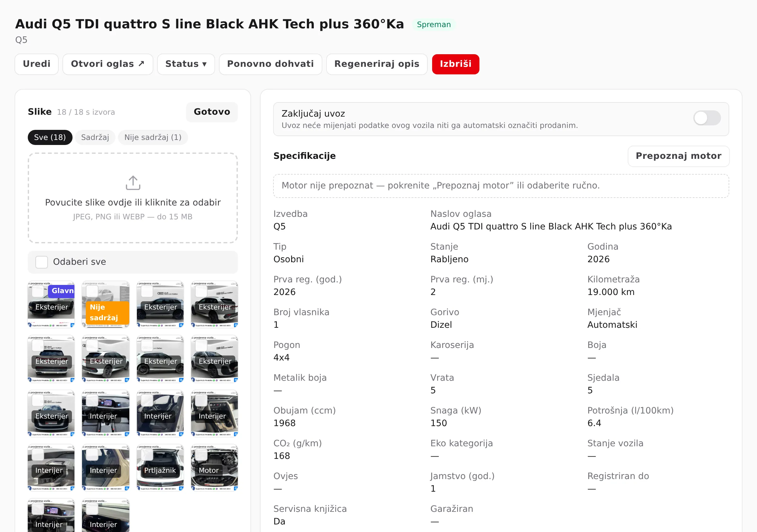Image resolution: width=757 pixels, height=532 pixels.
Task: Click the Prva reg. (mj.) value '2'
Action: 433,292
